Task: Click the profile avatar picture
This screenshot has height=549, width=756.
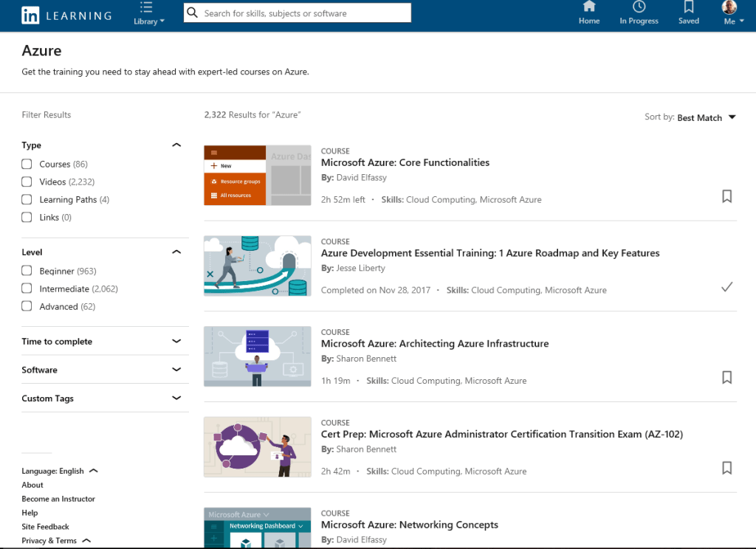Action: tap(729, 7)
